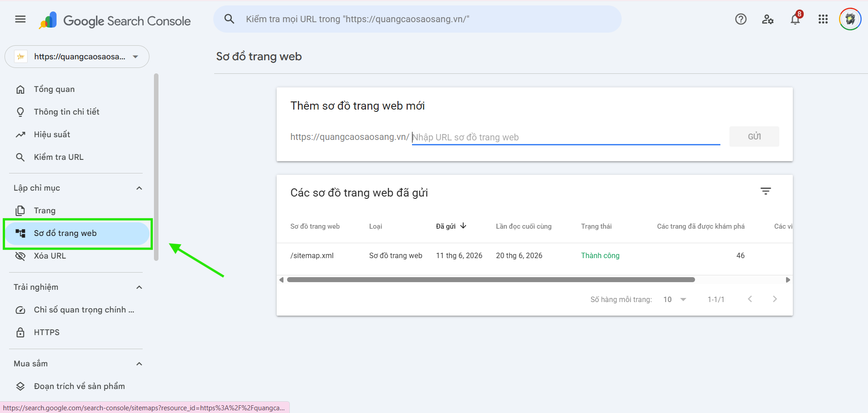Click left arrow of horizontal table scrollbar
The width and height of the screenshot is (868, 413).
(281, 280)
